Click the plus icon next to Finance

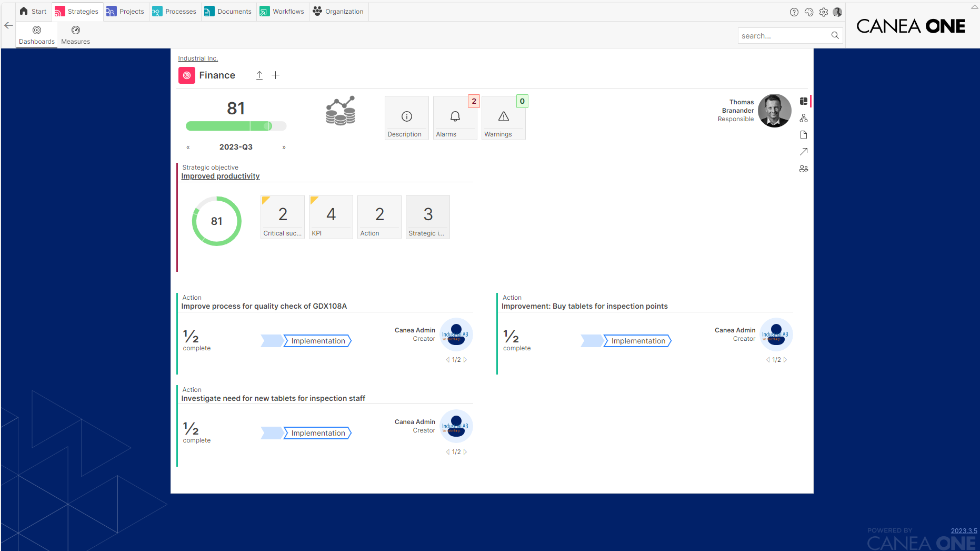click(275, 75)
